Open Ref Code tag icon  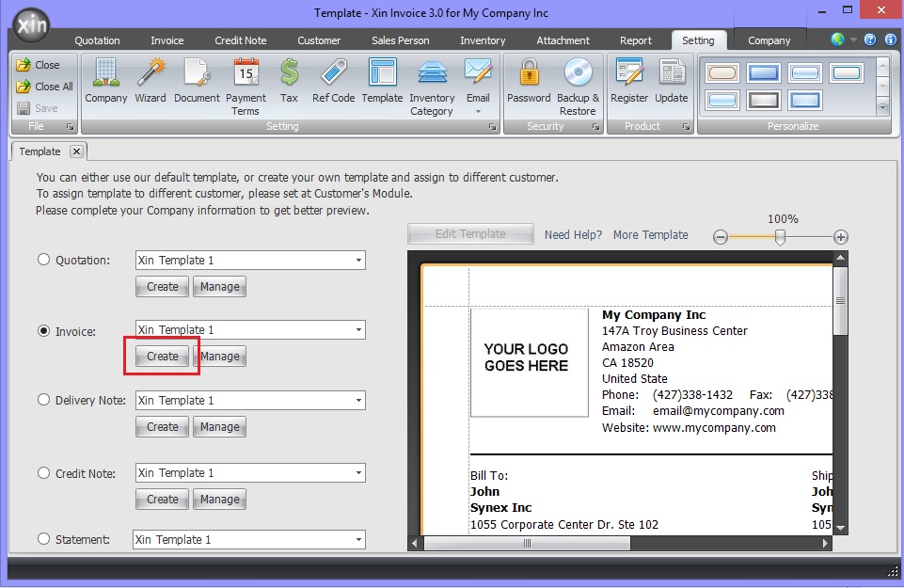333,80
